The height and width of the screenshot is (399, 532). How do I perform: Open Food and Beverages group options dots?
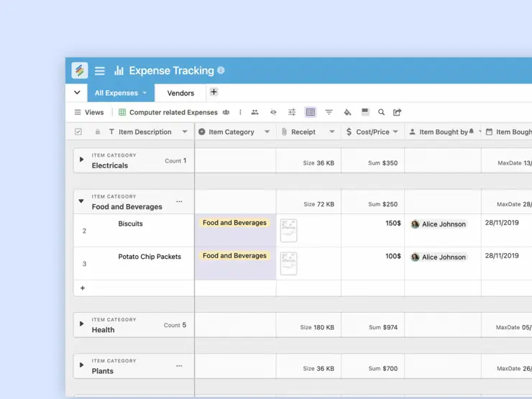pos(179,201)
